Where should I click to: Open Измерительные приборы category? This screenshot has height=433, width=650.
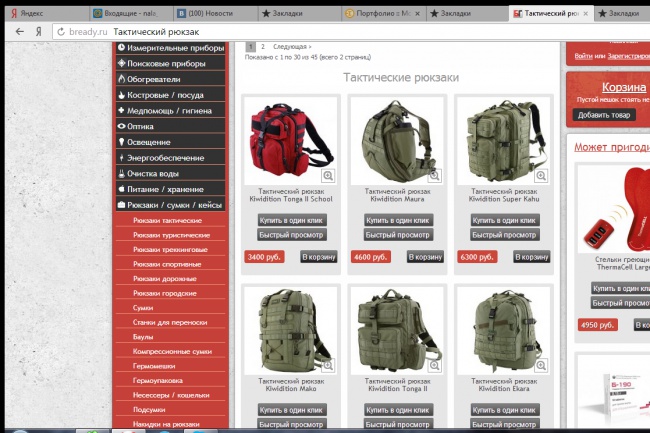point(171,48)
